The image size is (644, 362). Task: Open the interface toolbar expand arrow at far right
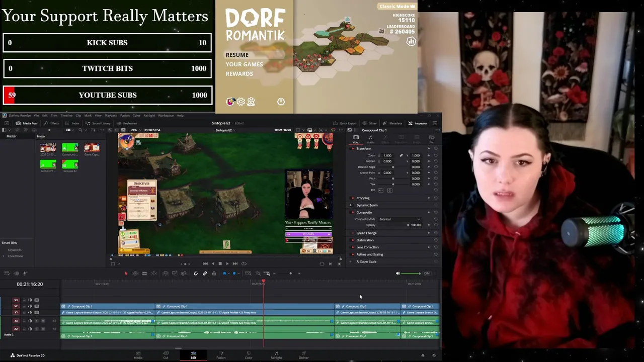435,123
